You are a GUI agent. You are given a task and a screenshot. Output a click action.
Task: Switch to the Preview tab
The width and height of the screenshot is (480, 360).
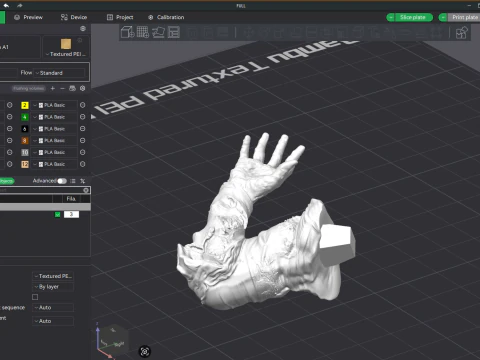coord(29,17)
